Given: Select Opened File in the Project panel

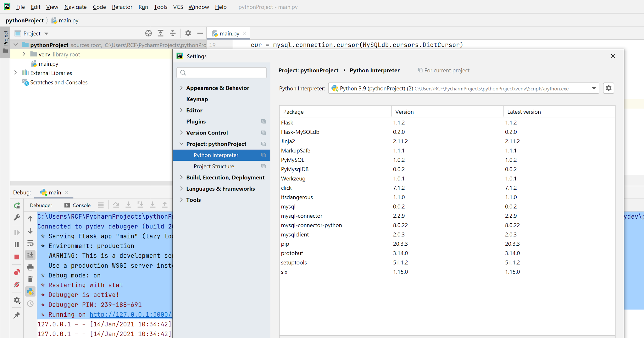Looking at the screenshot, I should click(149, 33).
